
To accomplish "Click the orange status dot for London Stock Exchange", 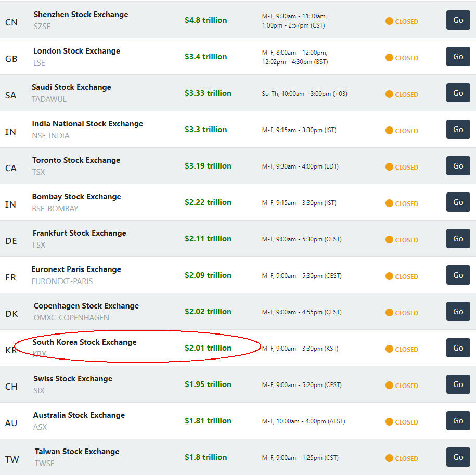I will (x=389, y=57).
